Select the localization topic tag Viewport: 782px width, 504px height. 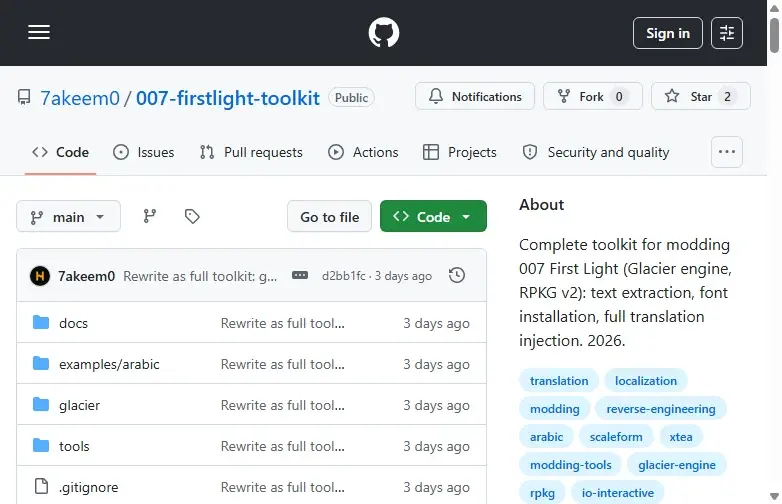[x=646, y=381]
